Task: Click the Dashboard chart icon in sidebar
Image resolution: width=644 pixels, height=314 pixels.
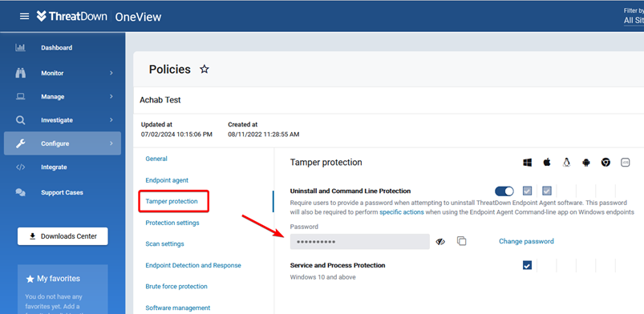Action: click(x=20, y=47)
